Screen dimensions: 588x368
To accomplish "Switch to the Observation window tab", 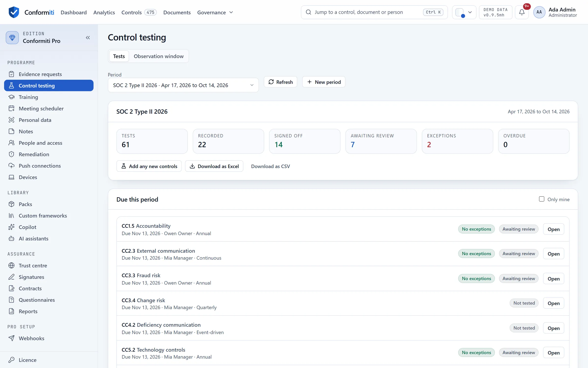I will (159, 56).
